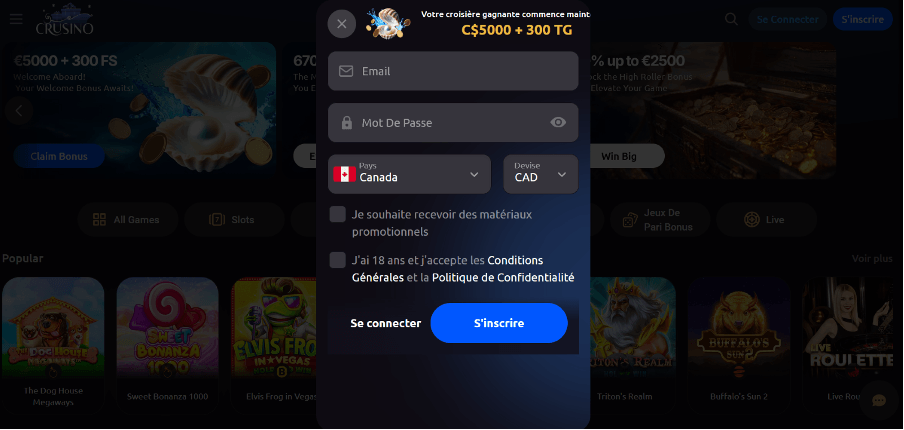Check the 18 years terms acceptance checkbox

click(x=338, y=260)
